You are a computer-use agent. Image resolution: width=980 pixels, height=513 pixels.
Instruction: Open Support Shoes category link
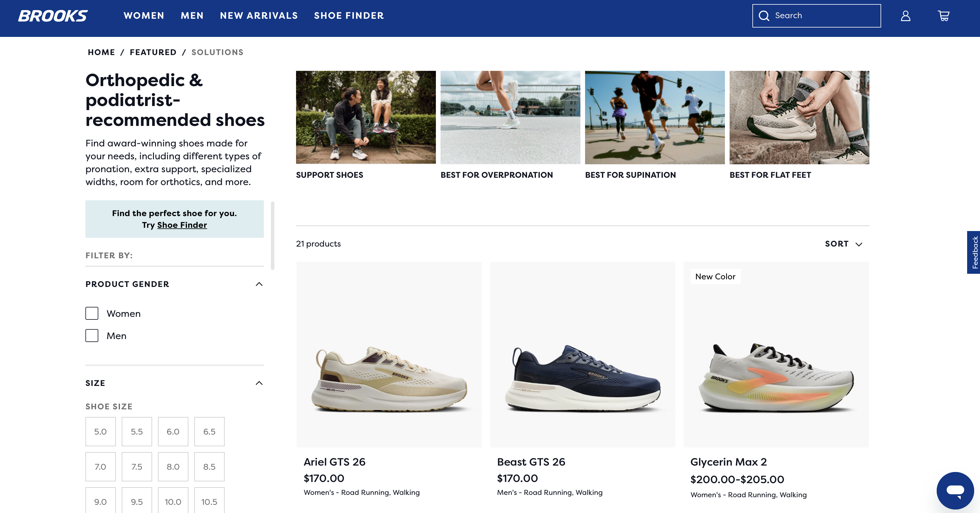[329, 175]
